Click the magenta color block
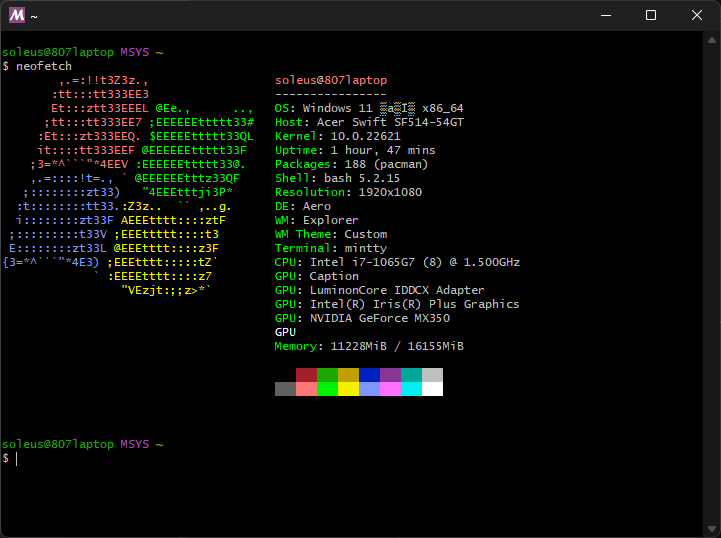Image resolution: width=721 pixels, height=538 pixels. (x=390, y=389)
